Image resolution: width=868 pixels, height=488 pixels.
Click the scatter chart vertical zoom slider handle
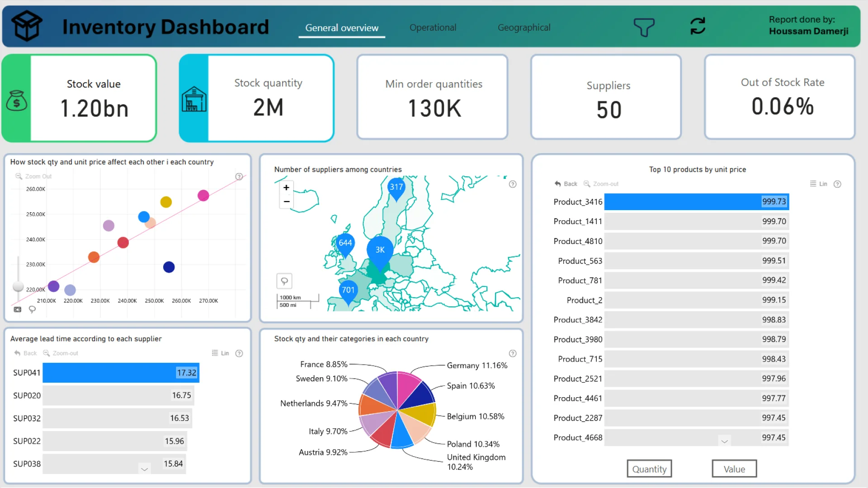pyautogui.click(x=18, y=286)
